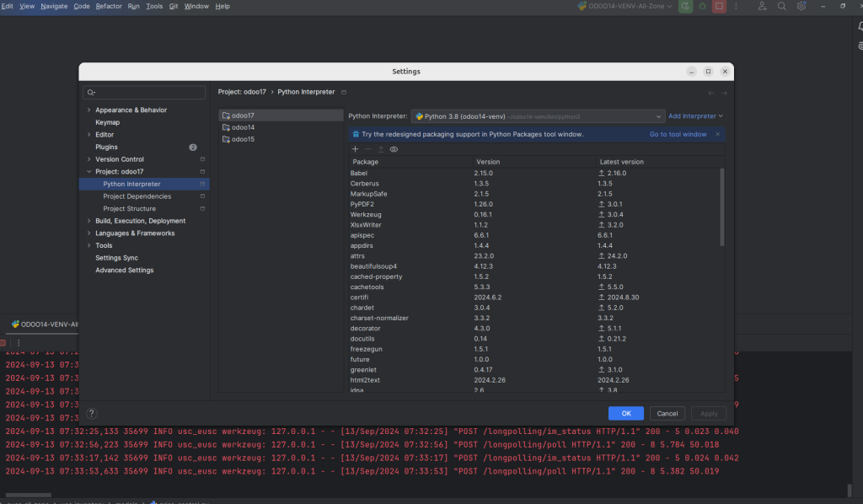
Task: Click the gift icon in the banner
Action: (x=356, y=134)
